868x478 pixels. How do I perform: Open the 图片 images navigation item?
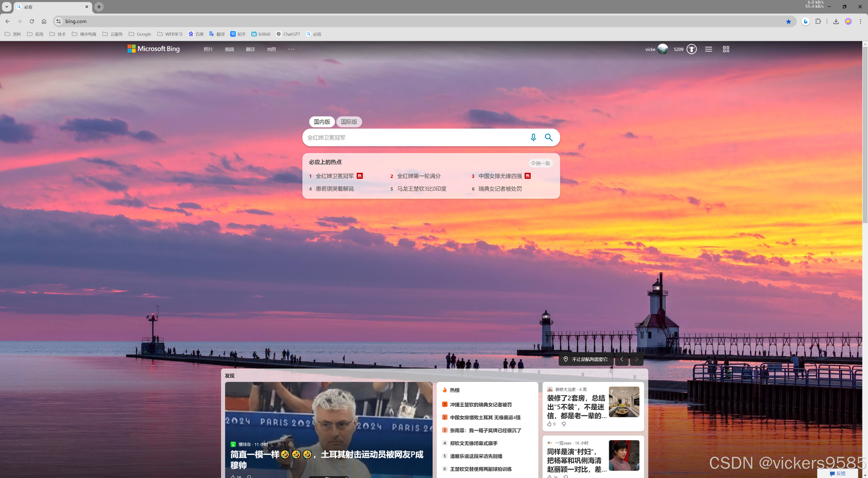pos(208,49)
